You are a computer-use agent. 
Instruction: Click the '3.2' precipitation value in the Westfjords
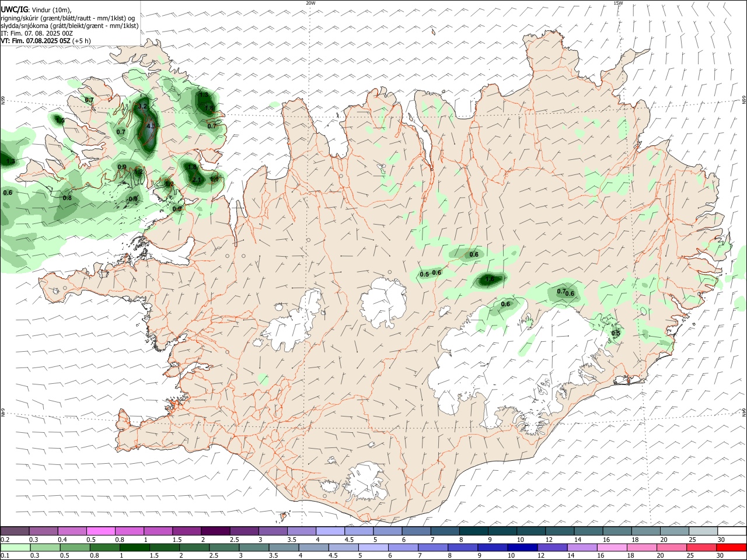pyautogui.click(x=142, y=107)
